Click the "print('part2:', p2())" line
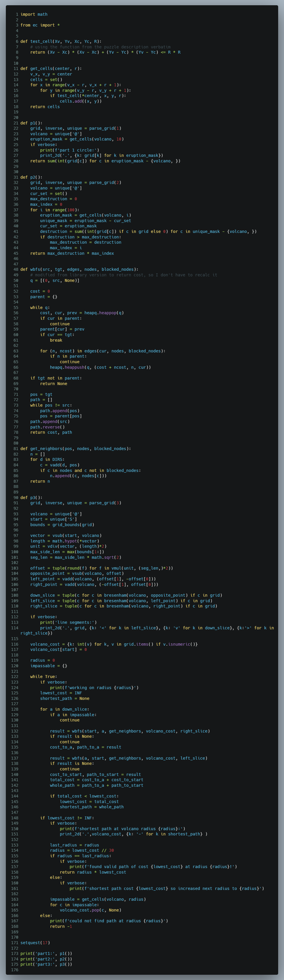Viewport: 284px width, 980px height. click(x=46, y=959)
